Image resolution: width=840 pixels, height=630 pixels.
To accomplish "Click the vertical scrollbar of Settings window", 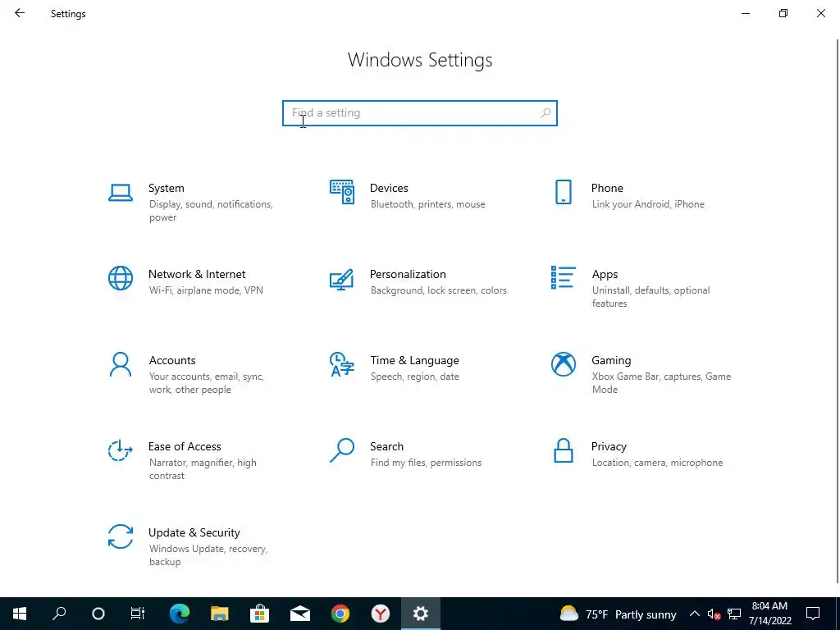I will (838, 311).
